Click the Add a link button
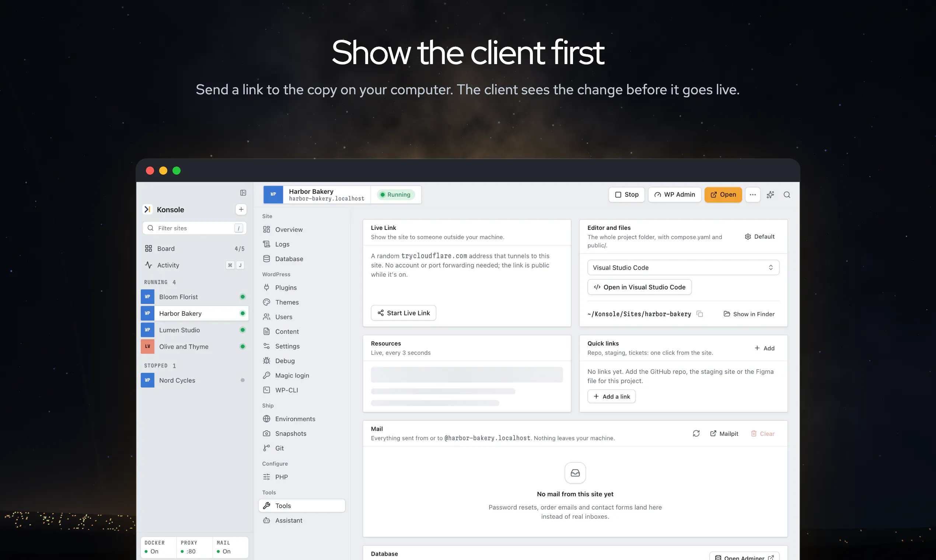 click(611, 396)
